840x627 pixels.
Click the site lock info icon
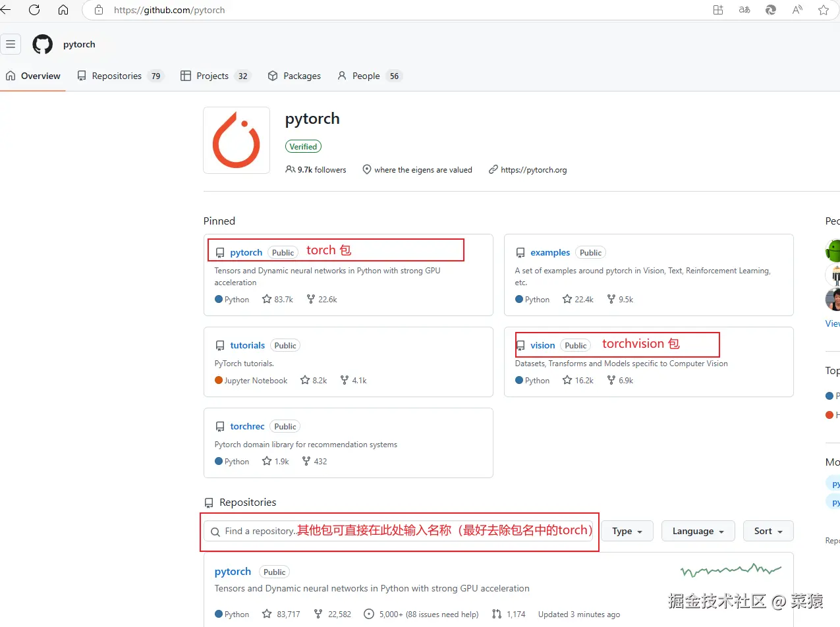coord(99,10)
